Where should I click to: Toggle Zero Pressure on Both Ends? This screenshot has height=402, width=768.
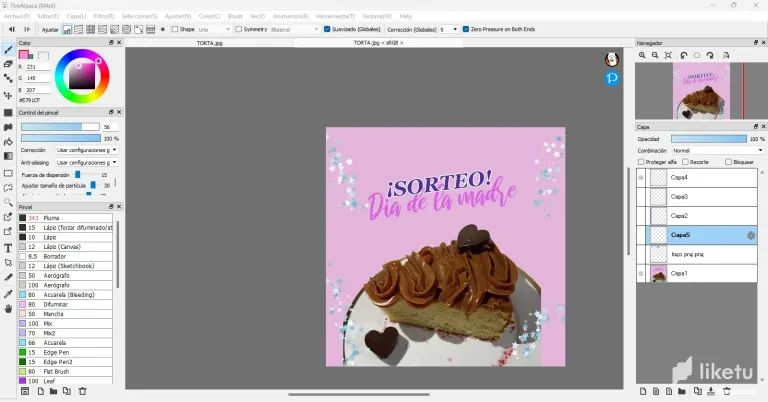[466, 29]
